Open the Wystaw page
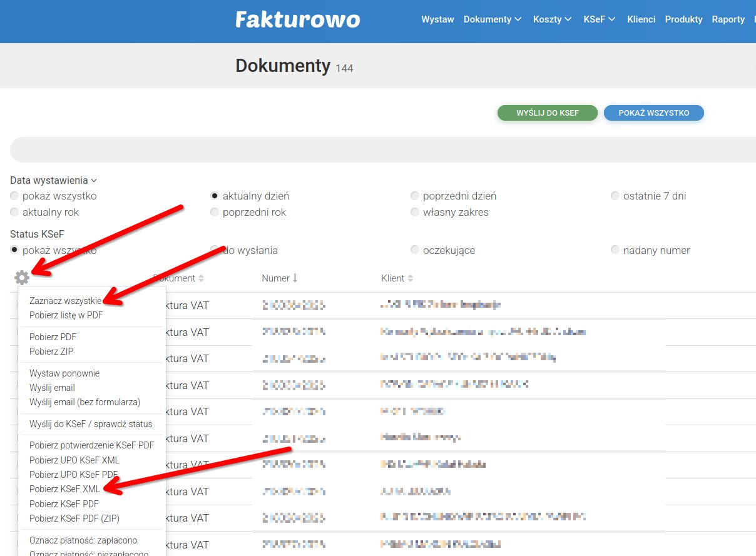The width and height of the screenshot is (756, 556). tap(437, 19)
